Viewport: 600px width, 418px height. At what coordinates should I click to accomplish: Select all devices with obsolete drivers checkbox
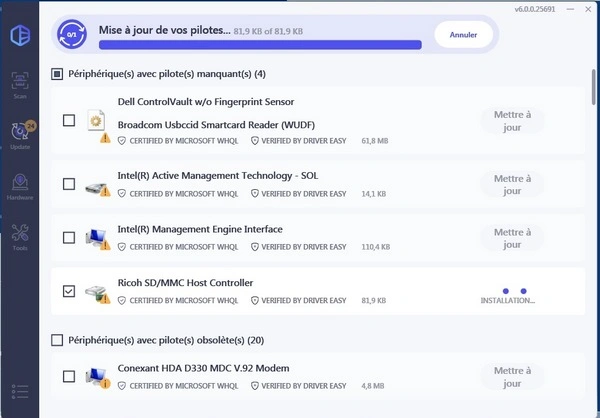coord(57,340)
